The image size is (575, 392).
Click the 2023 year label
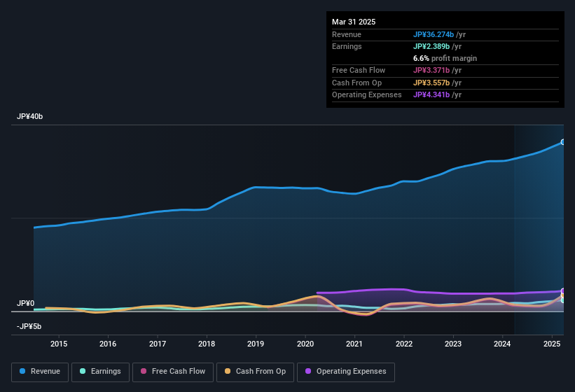453,344
